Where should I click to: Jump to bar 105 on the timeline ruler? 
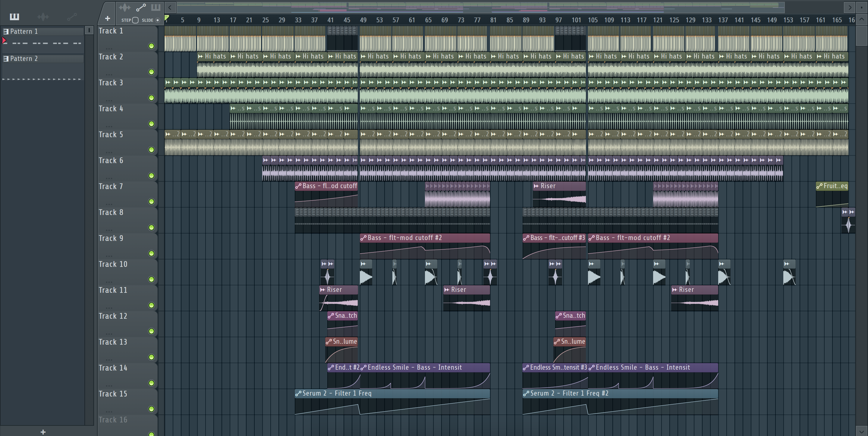click(x=593, y=20)
